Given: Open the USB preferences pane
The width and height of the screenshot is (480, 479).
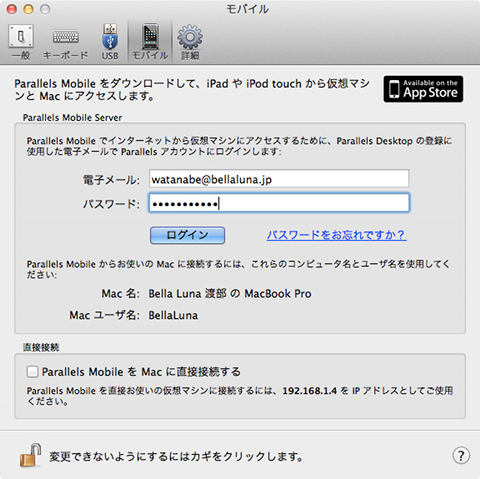Looking at the screenshot, I should click(x=110, y=42).
